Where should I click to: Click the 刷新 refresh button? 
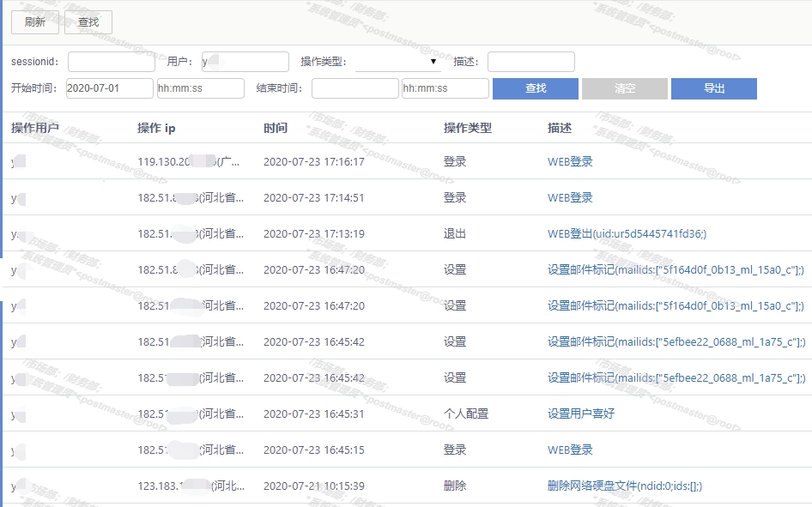(x=35, y=22)
